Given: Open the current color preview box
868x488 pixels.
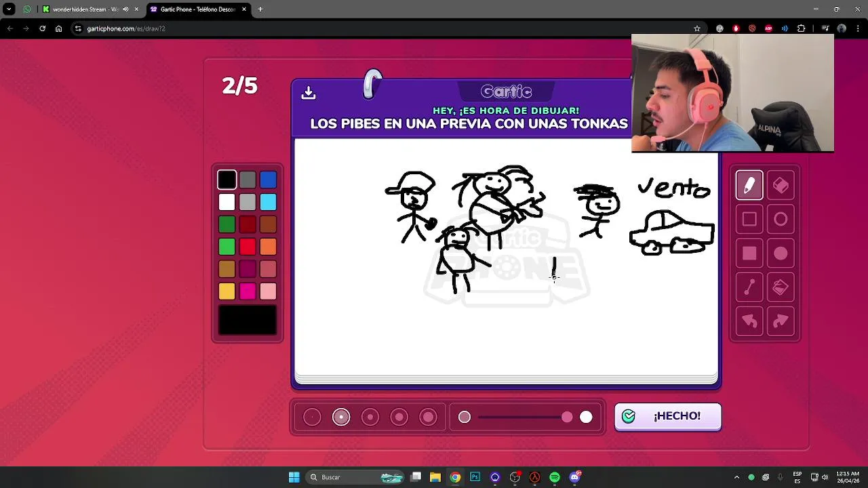Looking at the screenshot, I should coord(248,321).
